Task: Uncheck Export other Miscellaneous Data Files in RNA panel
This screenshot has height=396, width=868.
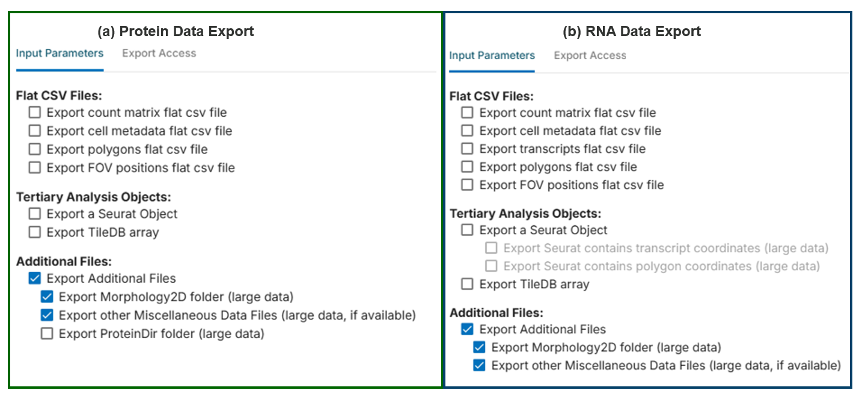Action: (x=479, y=365)
